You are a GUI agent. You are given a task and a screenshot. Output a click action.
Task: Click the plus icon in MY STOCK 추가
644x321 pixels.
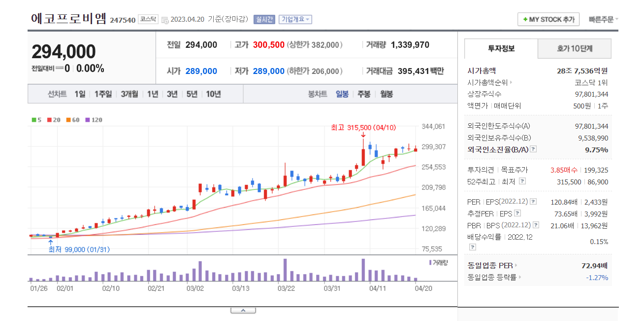[525, 20]
